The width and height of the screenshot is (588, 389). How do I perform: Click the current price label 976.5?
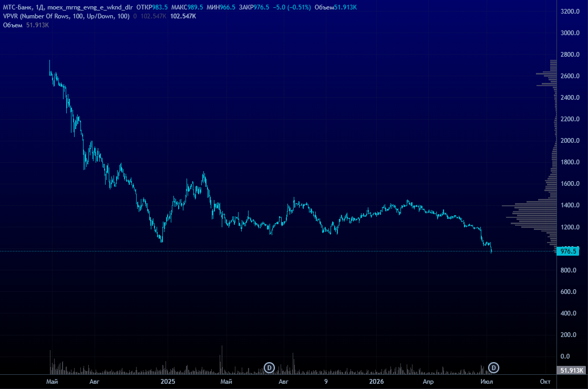point(568,251)
